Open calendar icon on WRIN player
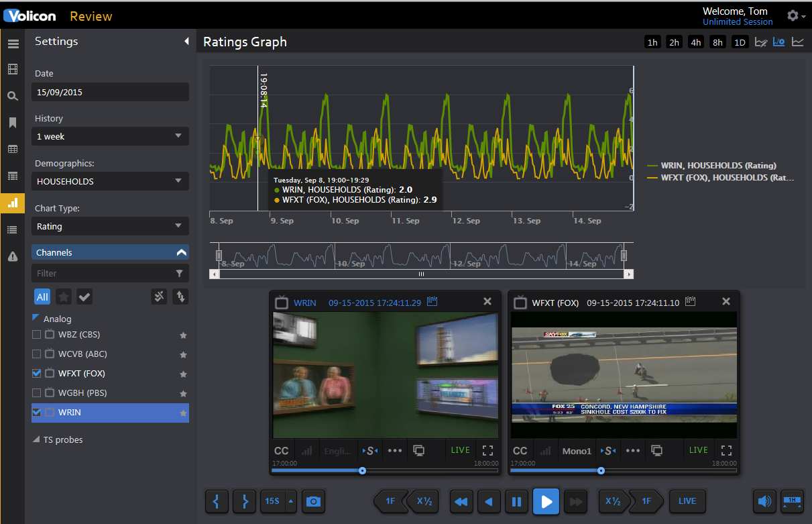Viewport: 812px width, 524px height. (432, 302)
